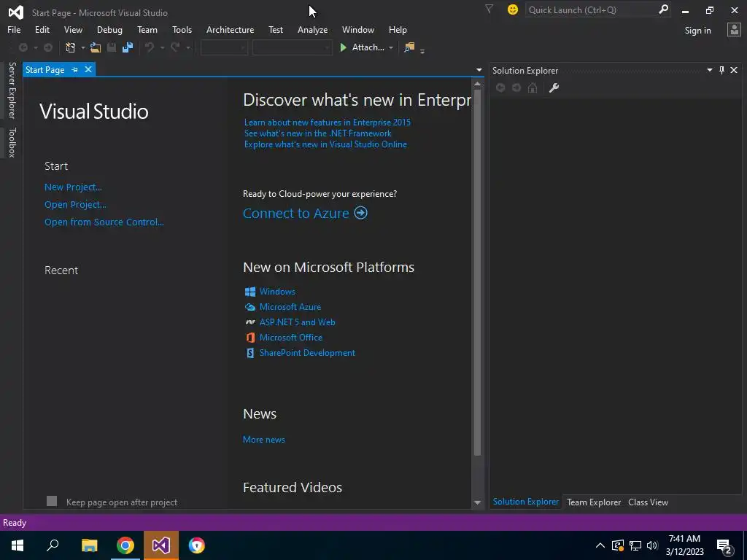The image size is (747, 560).
Task: Open the Solution Explorer window position dropdown
Action: (709, 70)
